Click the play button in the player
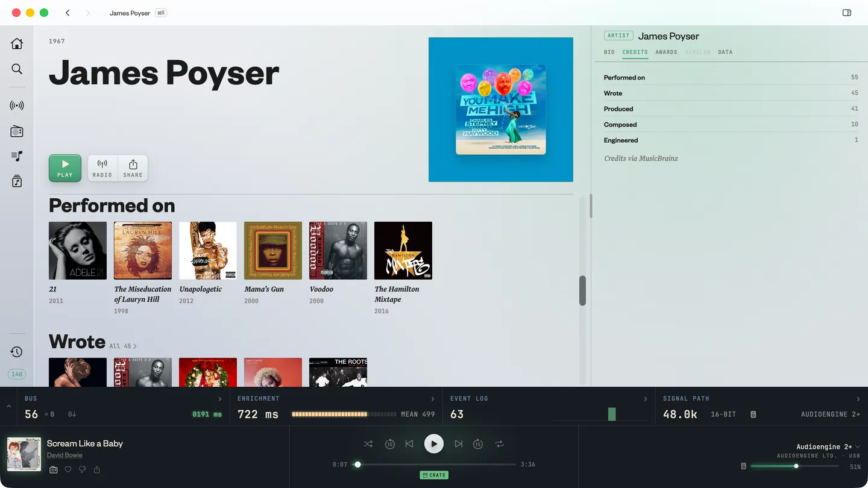 coord(433,444)
